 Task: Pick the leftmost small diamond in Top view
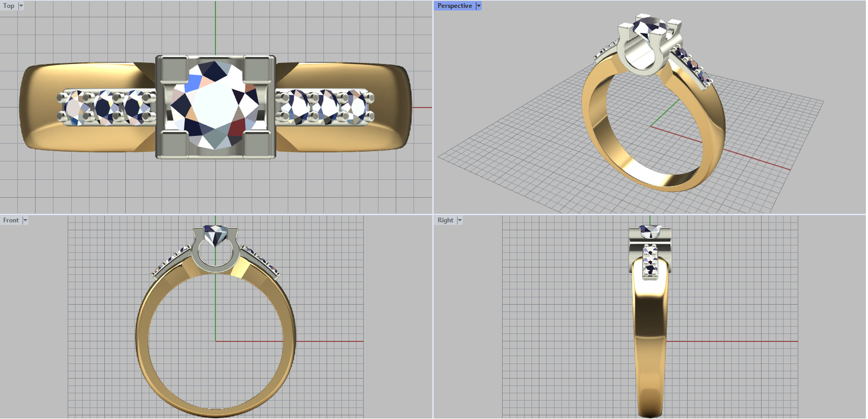(75, 107)
